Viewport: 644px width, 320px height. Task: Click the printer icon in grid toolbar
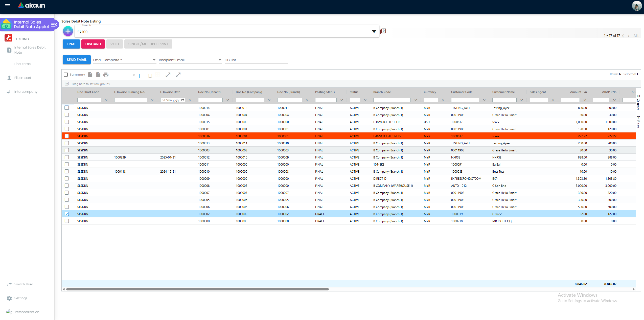coord(106,75)
